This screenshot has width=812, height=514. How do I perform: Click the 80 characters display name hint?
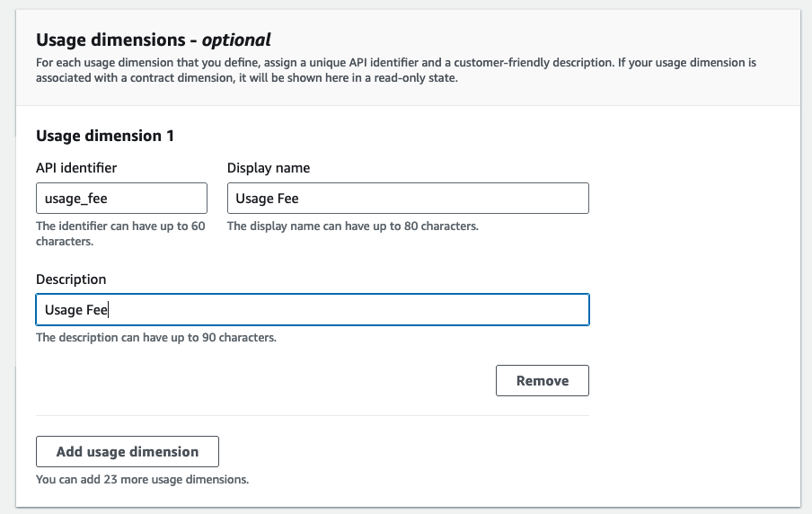click(x=352, y=226)
